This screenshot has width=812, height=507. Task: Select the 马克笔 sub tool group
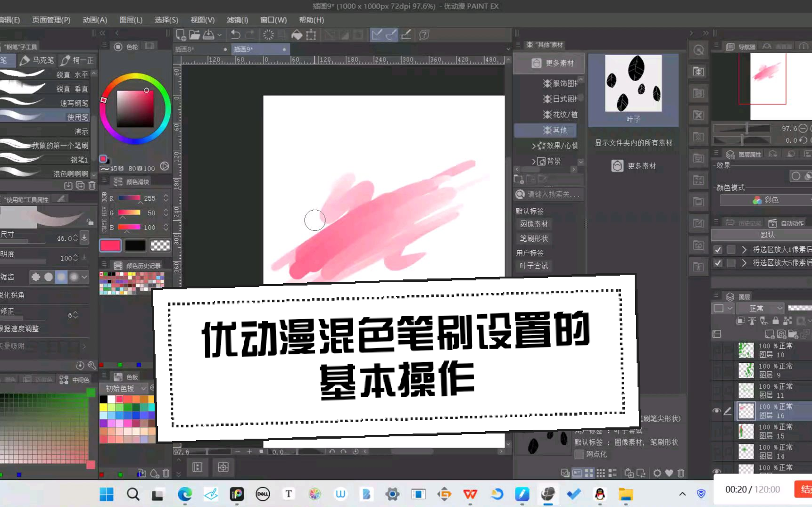[38, 60]
